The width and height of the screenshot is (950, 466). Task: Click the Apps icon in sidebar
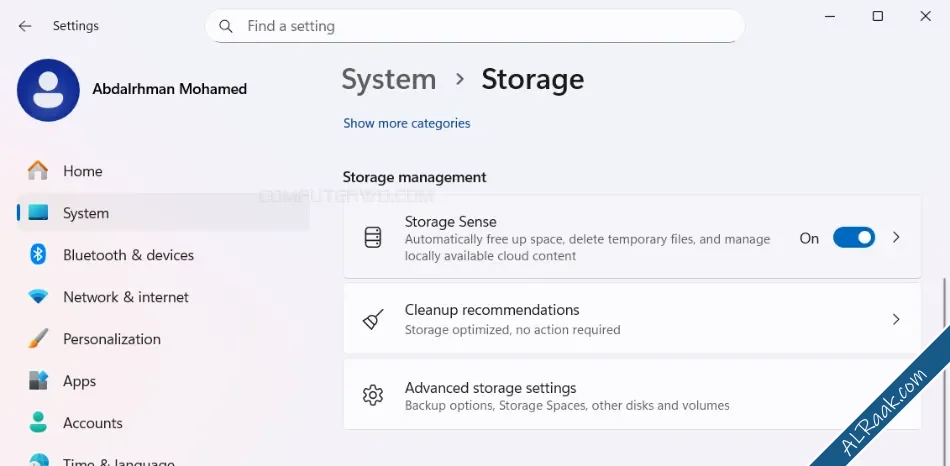click(x=38, y=381)
